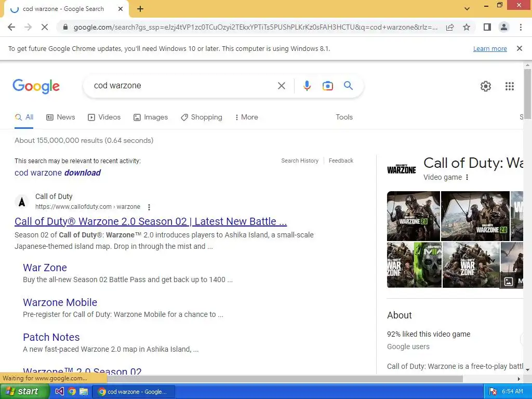Image resolution: width=532 pixels, height=399 pixels.
Task: Click the taskbar clock 6:54 AM
Action: [x=512, y=392]
